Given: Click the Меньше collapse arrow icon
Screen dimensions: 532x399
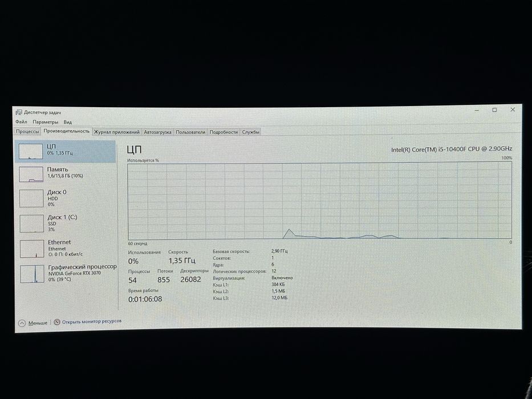Looking at the screenshot, I should click(x=22, y=323).
